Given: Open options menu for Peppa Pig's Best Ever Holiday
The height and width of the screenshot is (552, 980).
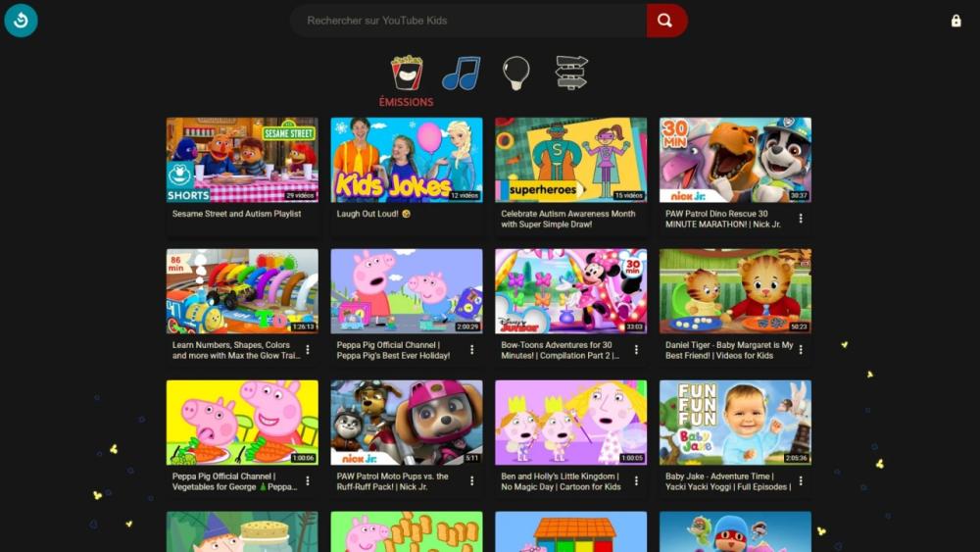Looking at the screenshot, I should 472,350.
